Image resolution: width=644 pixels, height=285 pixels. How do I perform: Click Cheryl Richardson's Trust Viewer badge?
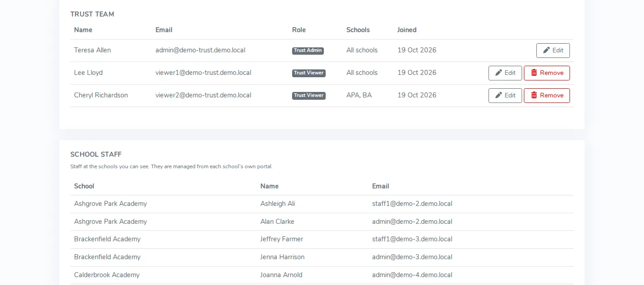309,96
